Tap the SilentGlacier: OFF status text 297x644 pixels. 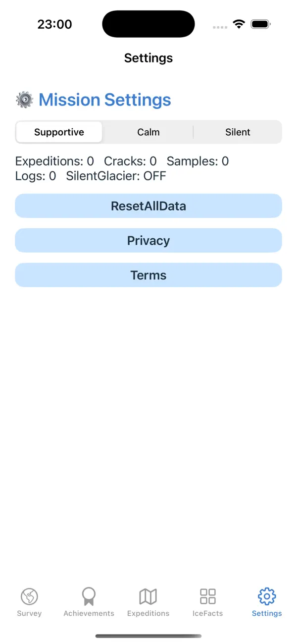tap(116, 176)
